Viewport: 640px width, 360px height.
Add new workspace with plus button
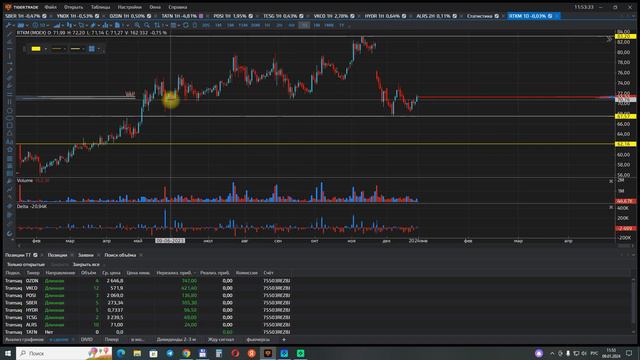pos(284,339)
